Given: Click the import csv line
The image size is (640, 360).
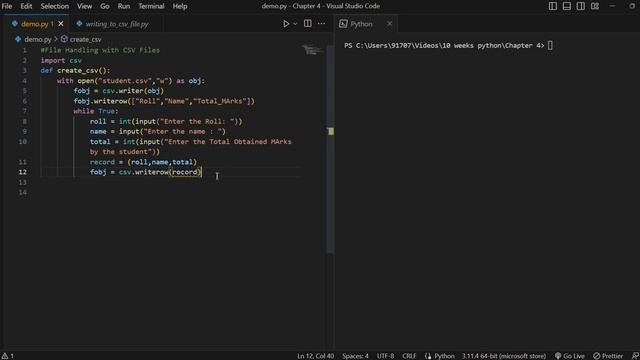Looking at the screenshot, I should point(61,60).
